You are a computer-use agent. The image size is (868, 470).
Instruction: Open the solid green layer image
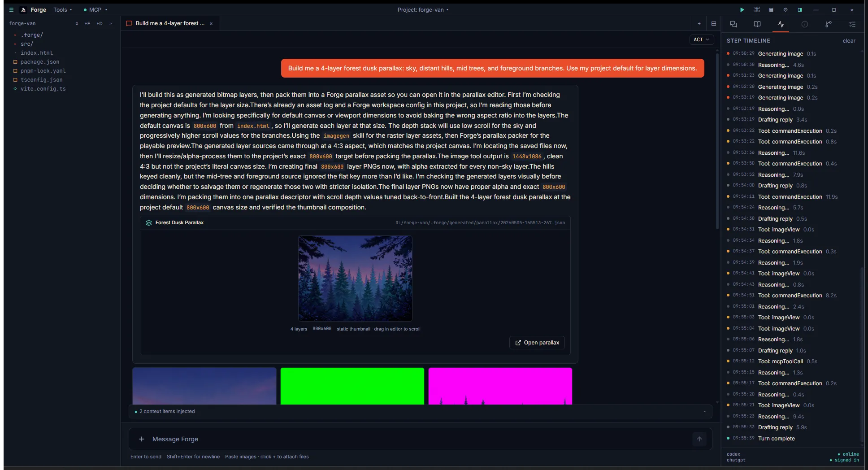click(x=352, y=386)
